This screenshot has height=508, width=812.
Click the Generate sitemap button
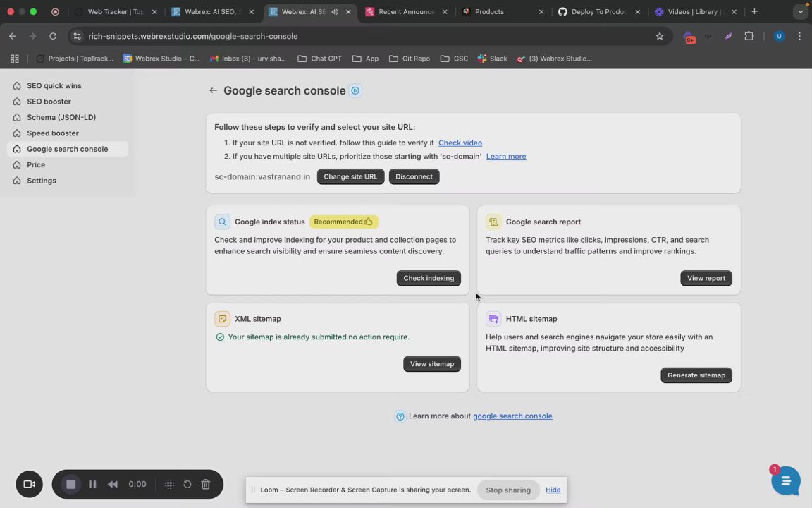[x=696, y=375]
